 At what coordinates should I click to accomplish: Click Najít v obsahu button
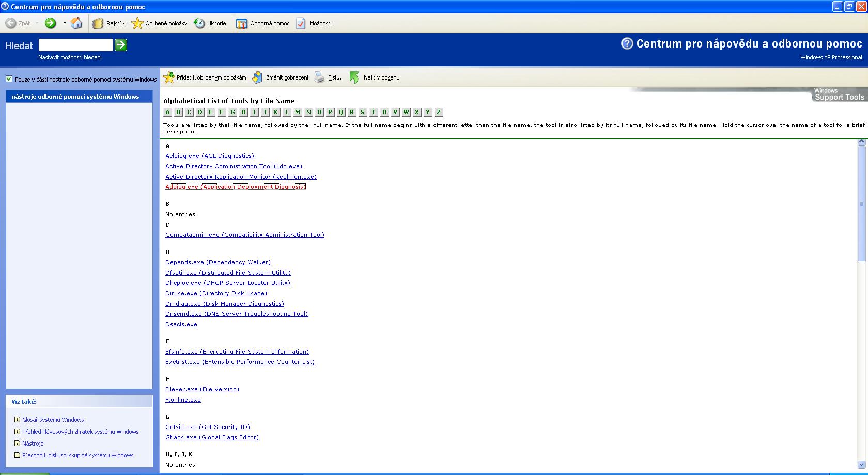(375, 77)
